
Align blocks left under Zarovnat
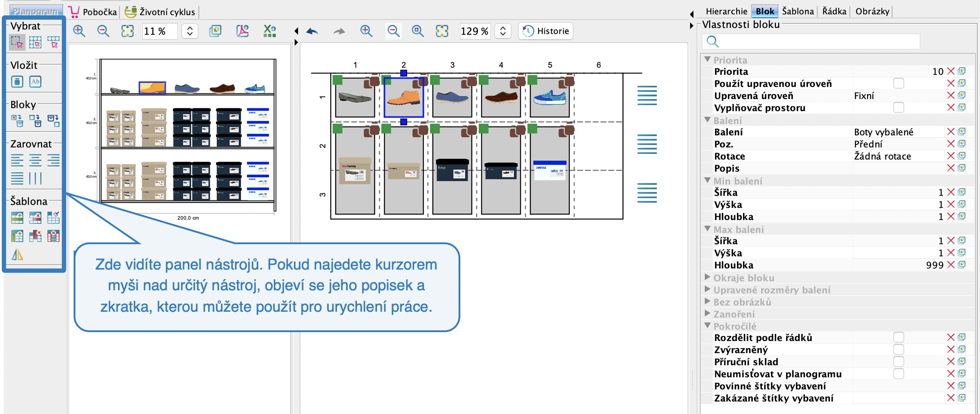[17, 160]
